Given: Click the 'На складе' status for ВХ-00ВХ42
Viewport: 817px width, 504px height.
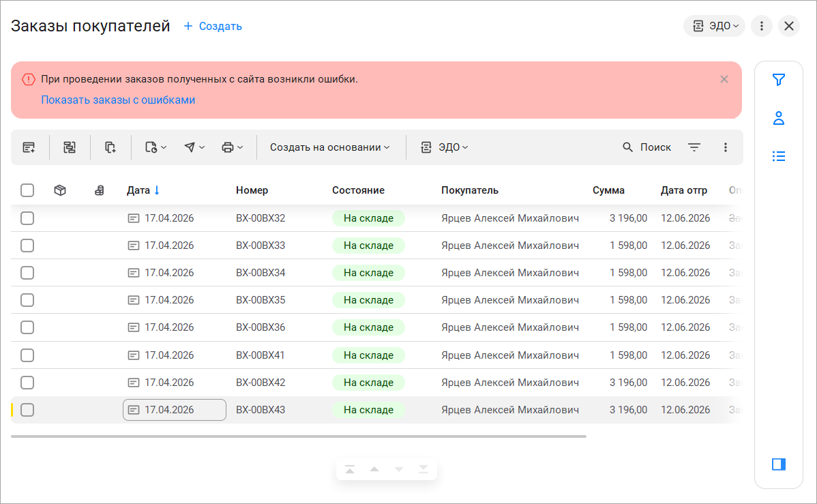Looking at the screenshot, I should pyautogui.click(x=368, y=383).
